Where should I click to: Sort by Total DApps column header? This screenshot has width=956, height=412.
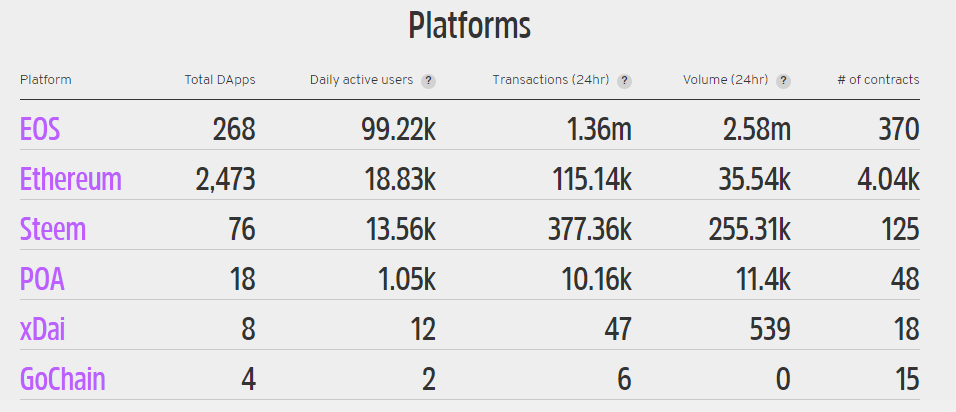point(220,80)
